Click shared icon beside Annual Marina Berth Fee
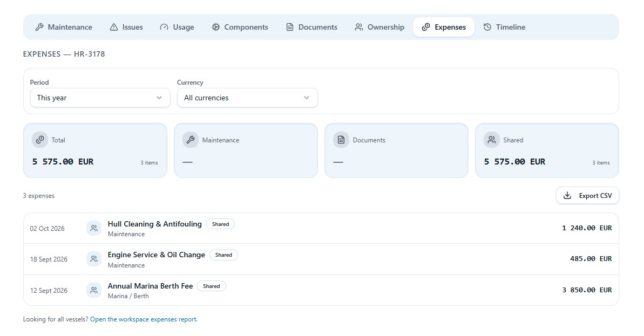 [94, 290]
